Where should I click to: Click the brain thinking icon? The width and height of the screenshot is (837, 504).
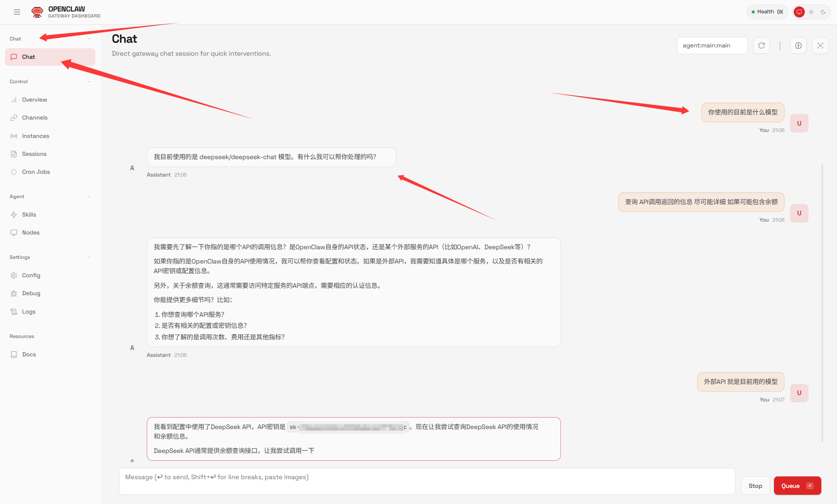798,46
